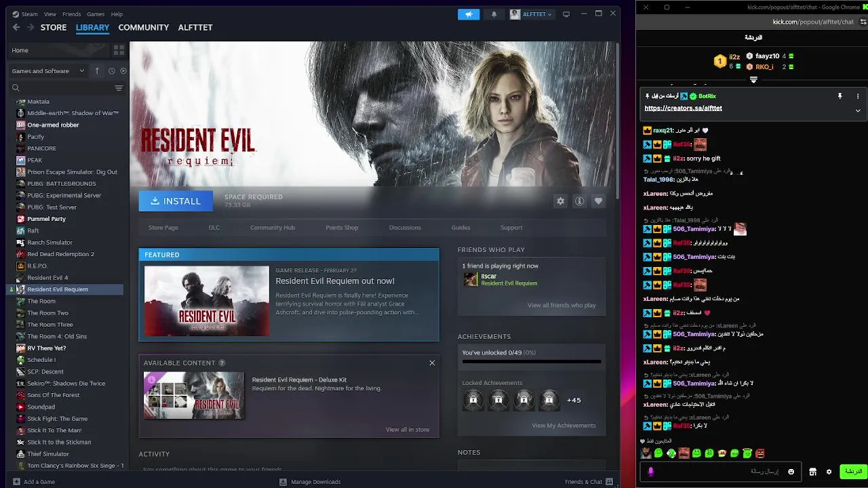Screen dimensions: 868x488
Task: Select Red Dead Redemption 2 in library
Action: [x=60, y=254]
